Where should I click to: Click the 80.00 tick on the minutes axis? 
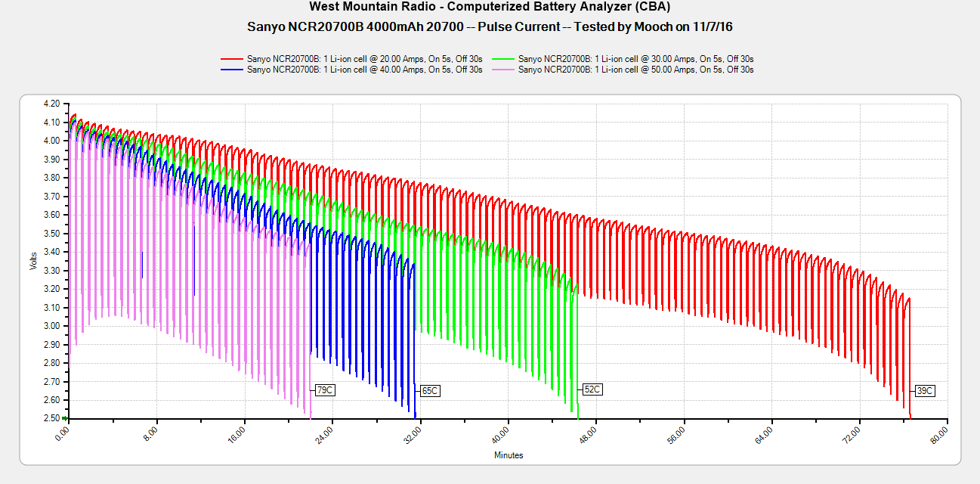[939, 436]
